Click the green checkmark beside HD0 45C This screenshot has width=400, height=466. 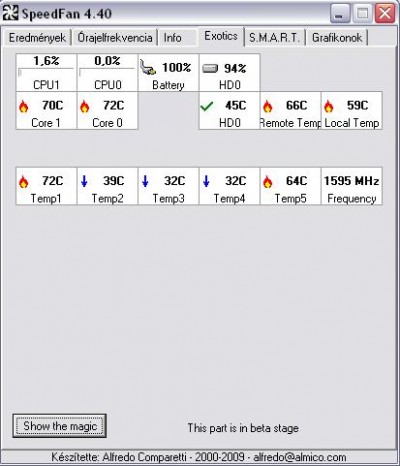click(207, 106)
